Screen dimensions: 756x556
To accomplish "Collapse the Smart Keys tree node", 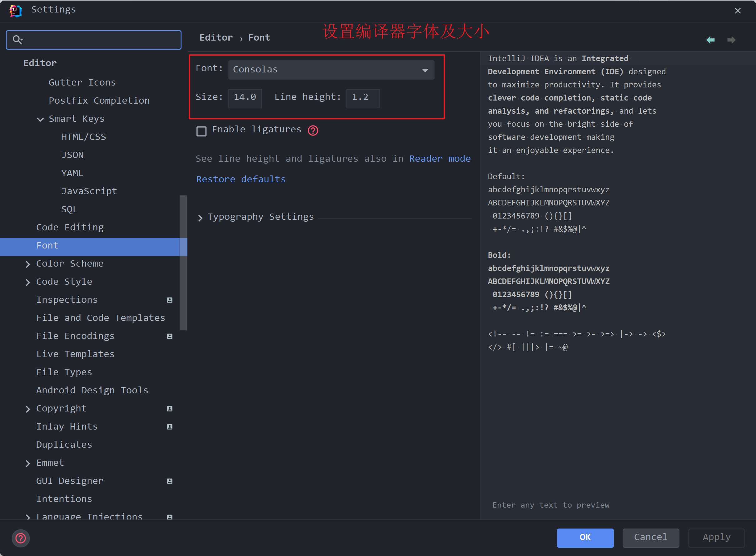I will [40, 120].
